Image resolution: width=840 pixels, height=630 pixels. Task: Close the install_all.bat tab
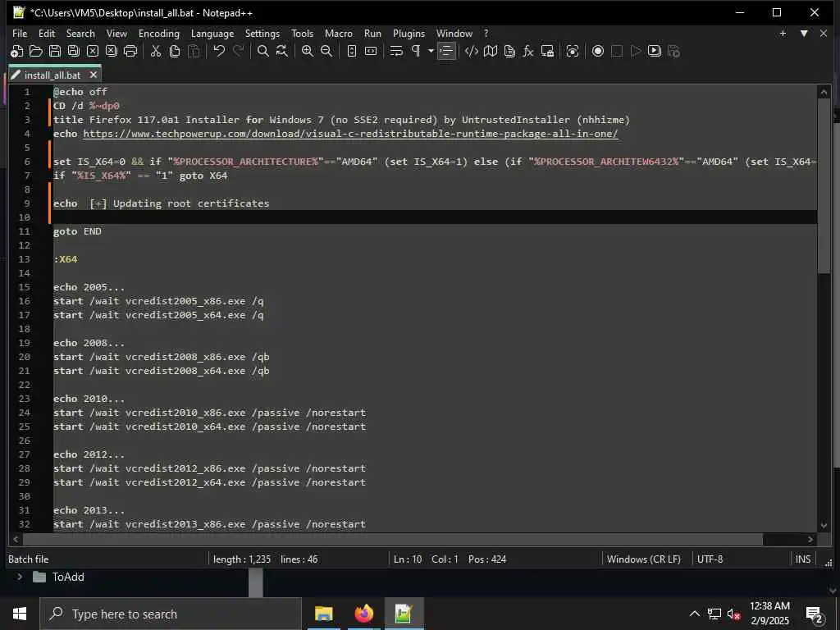[x=94, y=75]
